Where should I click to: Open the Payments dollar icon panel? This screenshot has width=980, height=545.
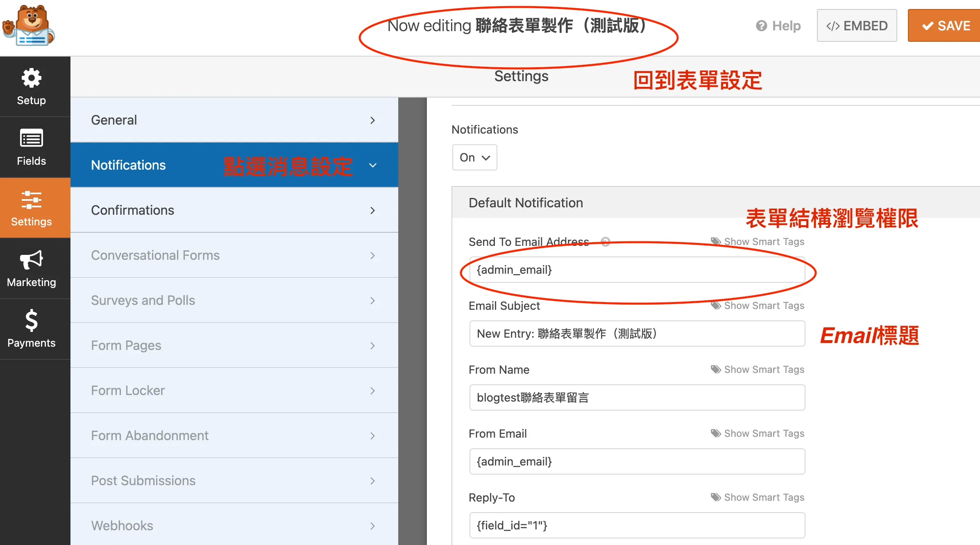[32, 329]
